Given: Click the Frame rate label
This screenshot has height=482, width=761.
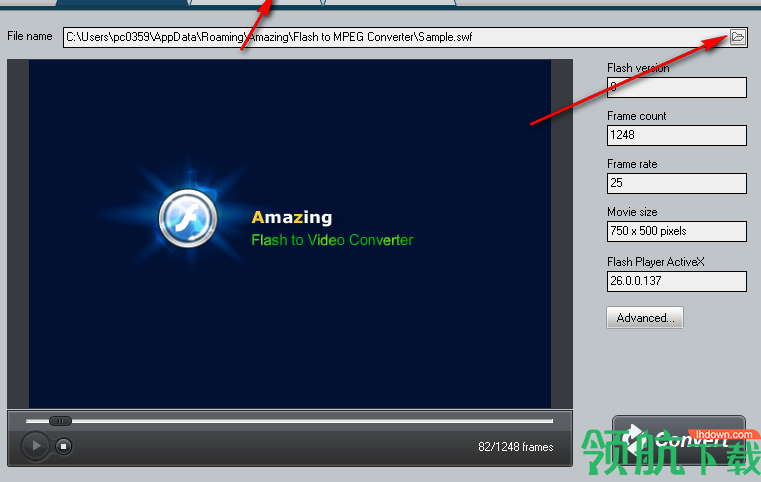Looking at the screenshot, I should click(x=632, y=164).
